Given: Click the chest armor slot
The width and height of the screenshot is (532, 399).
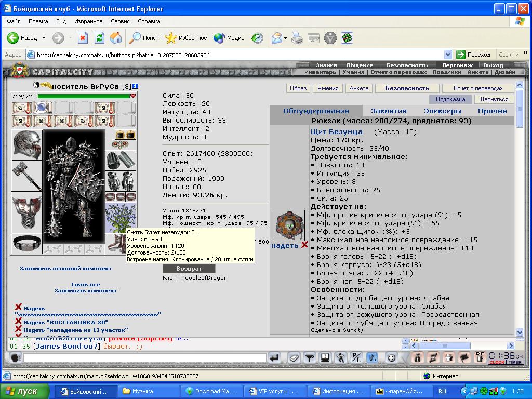Looking at the screenshot, I should pos(27,212).
